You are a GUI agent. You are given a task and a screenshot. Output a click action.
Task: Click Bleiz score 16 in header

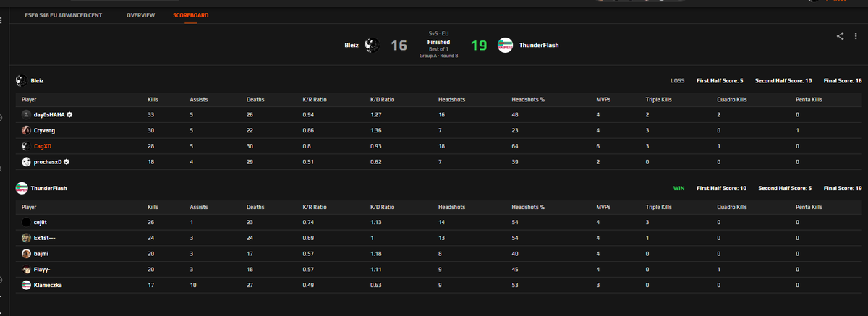tap(399, 45)
